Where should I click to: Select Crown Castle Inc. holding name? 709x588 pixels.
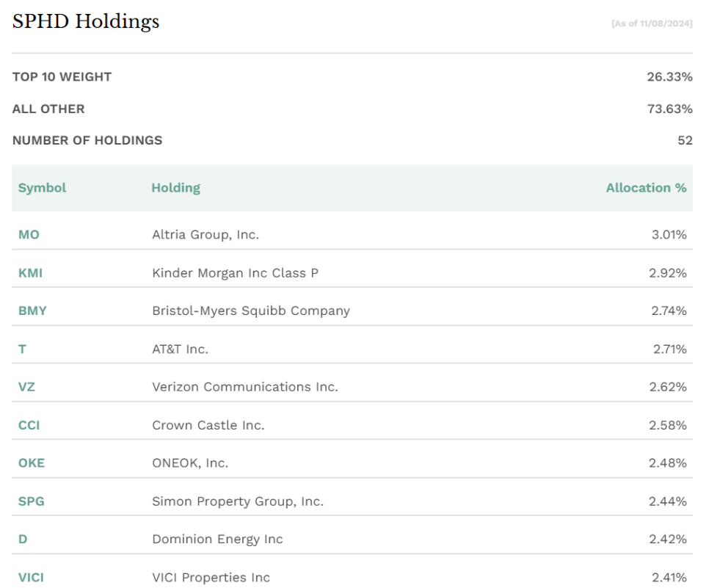(x=208, y=425)
